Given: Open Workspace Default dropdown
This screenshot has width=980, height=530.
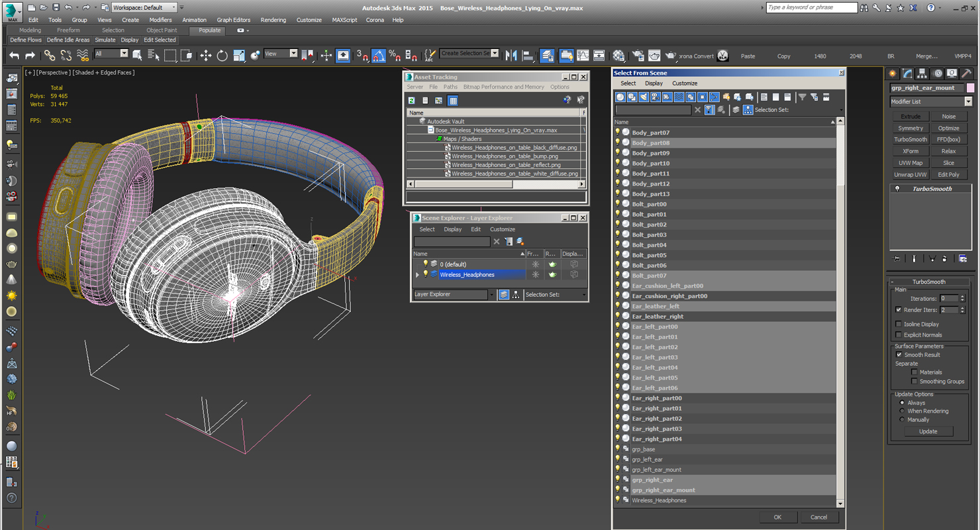Looking at the screenshot, I should coord(144,7).
